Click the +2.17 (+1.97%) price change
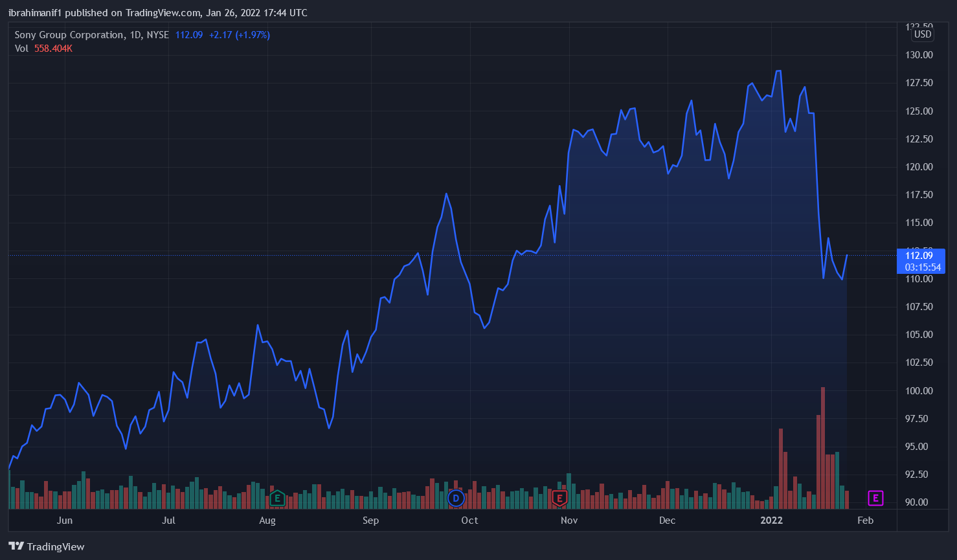The height and width of the screenshot is (560, 957). click(239, 35)
